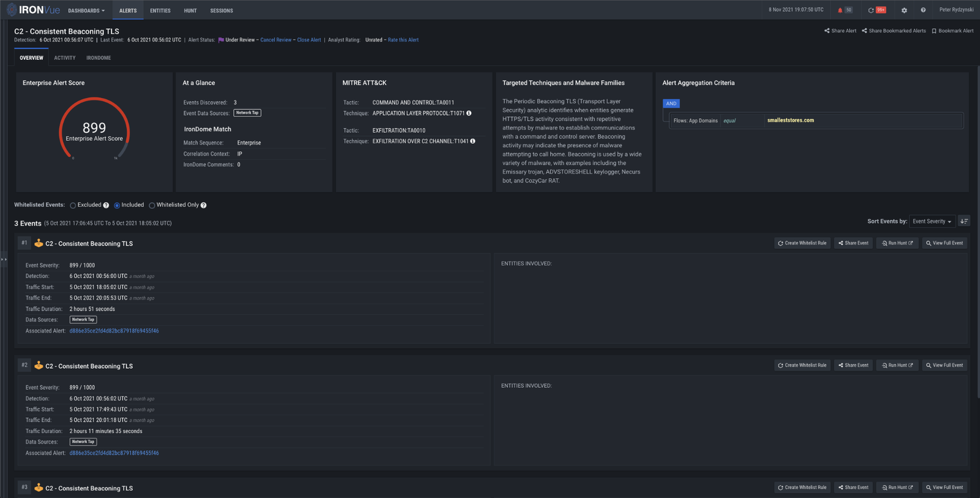980x498 pixels.
Task: Go to the Alerts menu
Action: [128, 10]
